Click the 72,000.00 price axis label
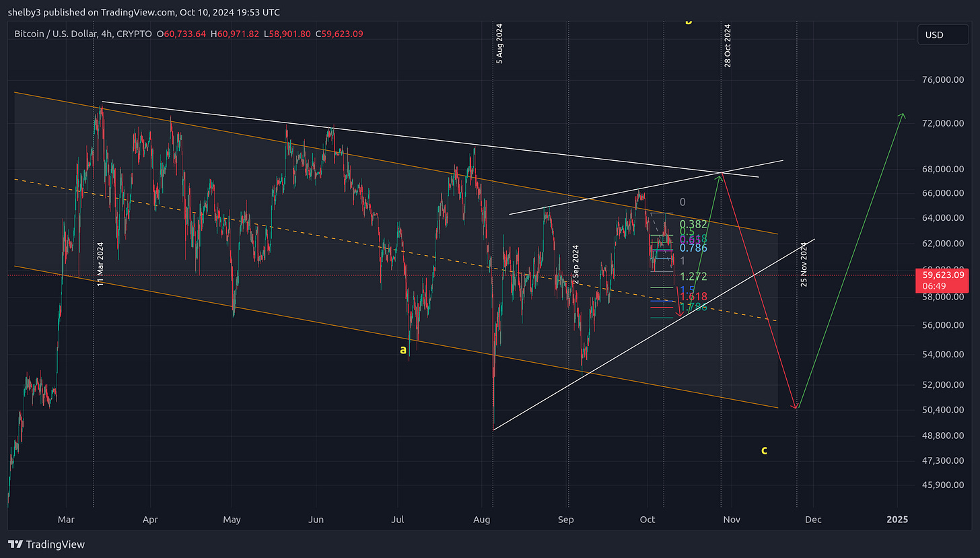This screenshot has width=980, height=558. [x=942, y=124]
